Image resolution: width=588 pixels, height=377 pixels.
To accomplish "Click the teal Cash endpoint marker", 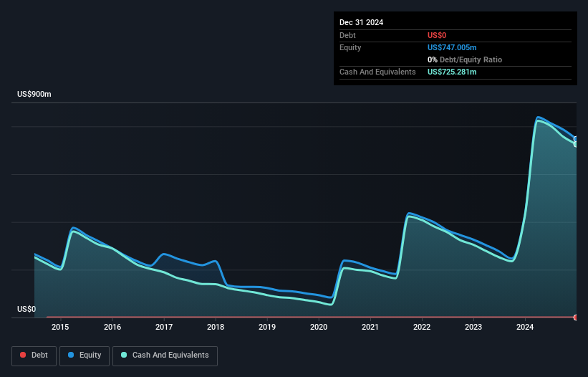I will [576, 144].
